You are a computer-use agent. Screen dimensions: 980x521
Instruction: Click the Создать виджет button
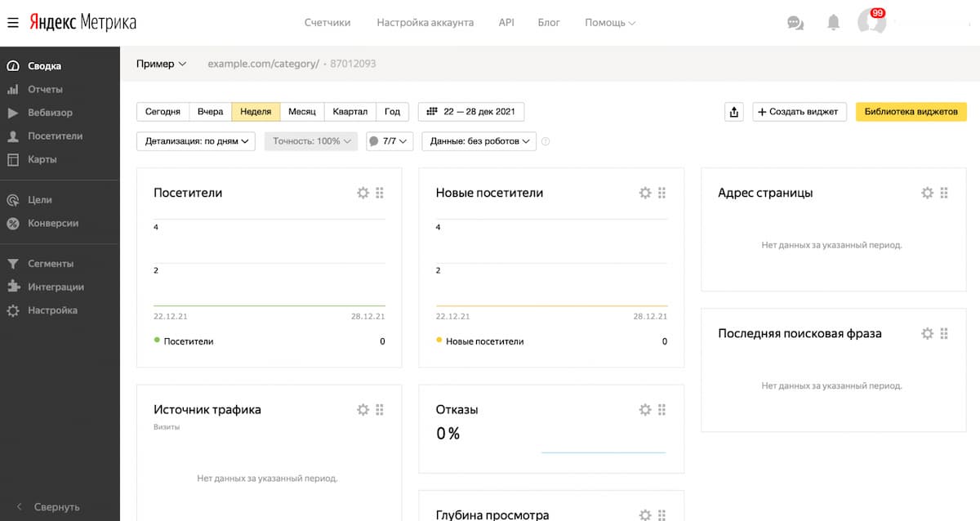click(x=799, y=112)
